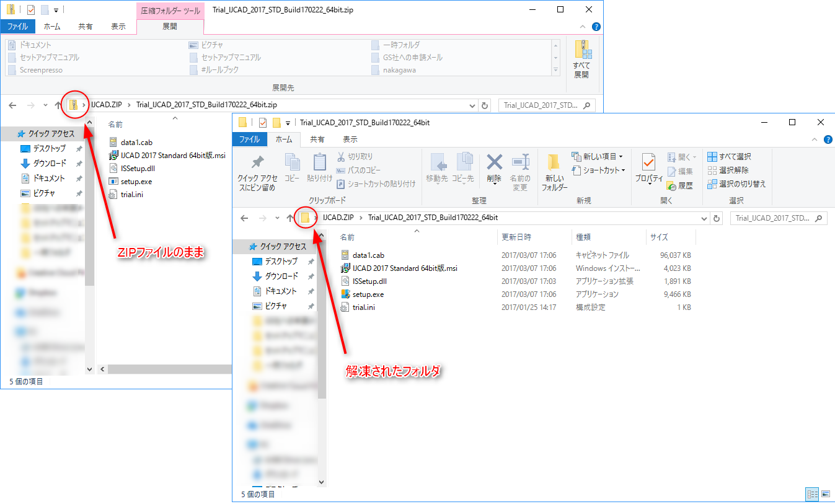Collapse the ribbon in zip window
The image size is (835, 504).
(x=583, y=27)
